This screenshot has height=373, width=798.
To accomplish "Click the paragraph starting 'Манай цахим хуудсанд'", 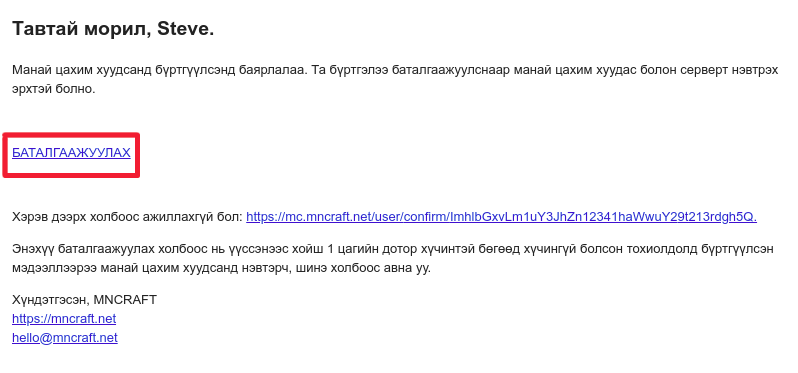I will pyautogui.click(x=395, y=79).
